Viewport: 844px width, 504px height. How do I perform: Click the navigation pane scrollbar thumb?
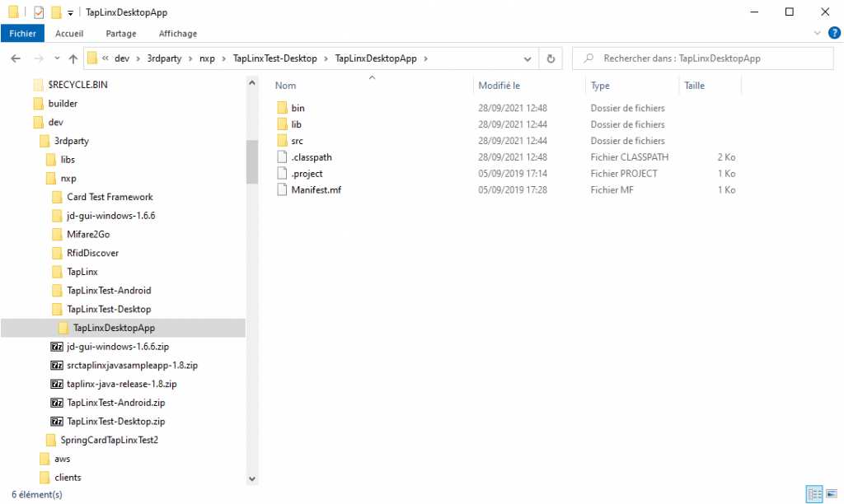coord(252,161)
